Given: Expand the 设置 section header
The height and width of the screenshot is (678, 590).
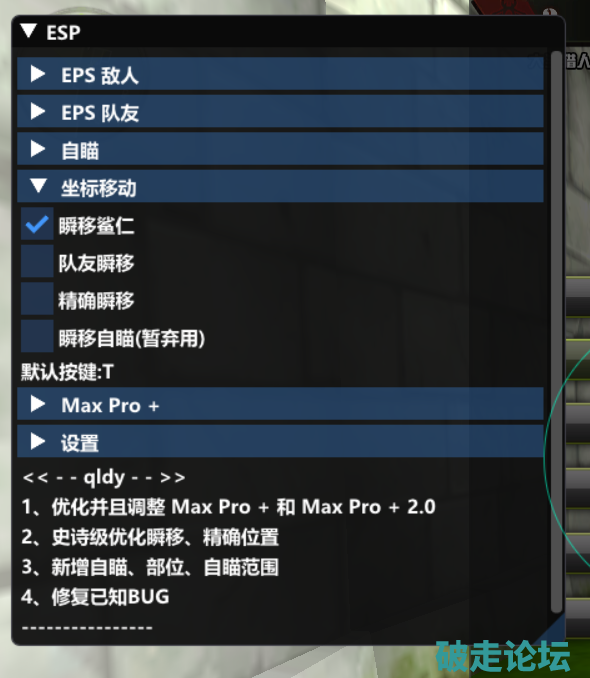Looking at the screenshot, I should [280, 441].
